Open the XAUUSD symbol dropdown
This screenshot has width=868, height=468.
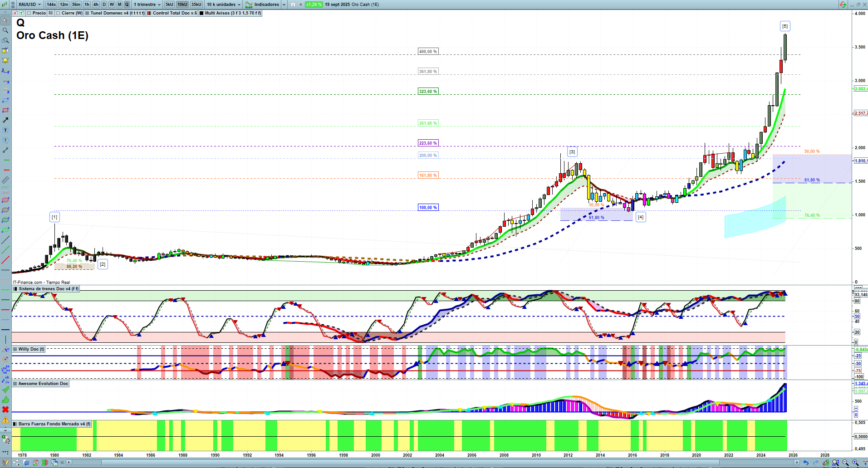pyautogui.click(x=29, y=5)
